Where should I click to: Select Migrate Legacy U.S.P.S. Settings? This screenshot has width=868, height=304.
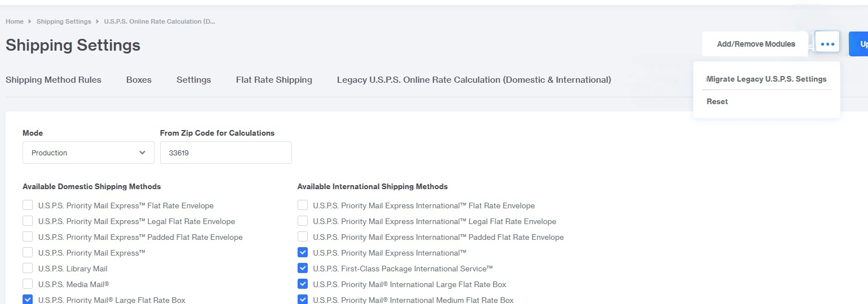[x=767, y=79]
